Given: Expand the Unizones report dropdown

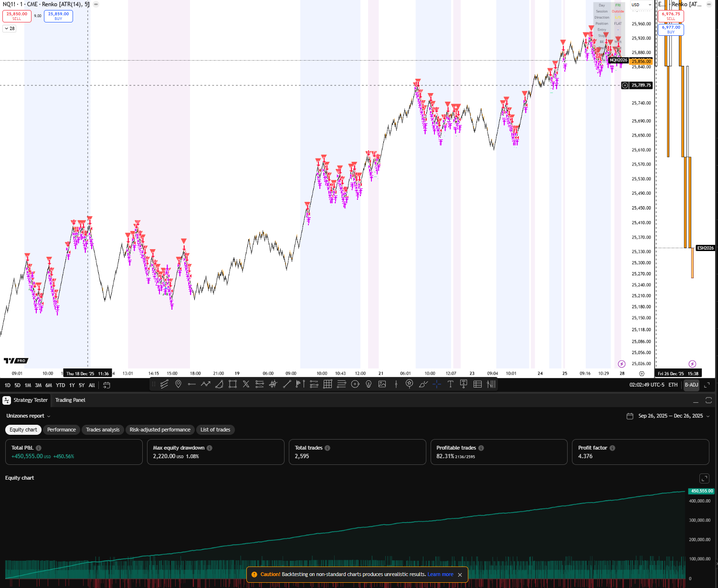Looking at the screenshot, I should click(x=28, y=416).
